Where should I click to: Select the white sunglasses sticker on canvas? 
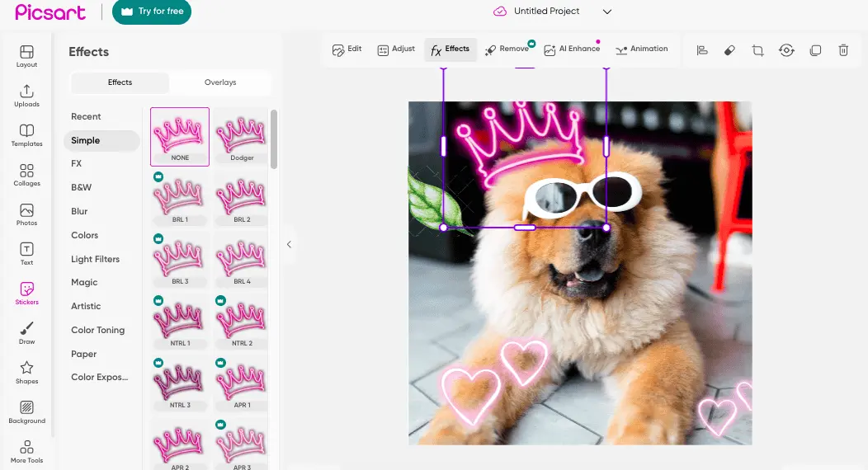click(583, 197)
